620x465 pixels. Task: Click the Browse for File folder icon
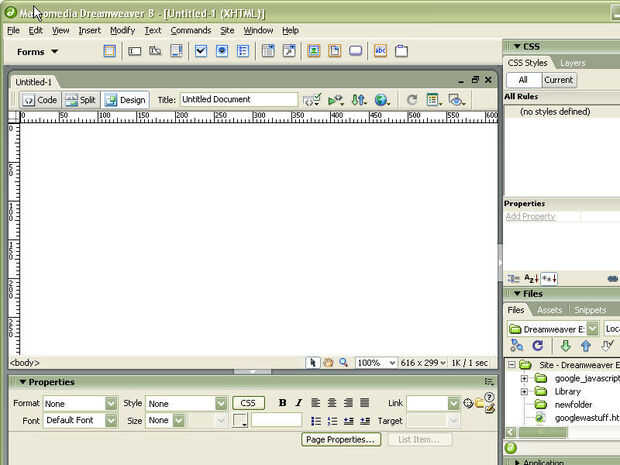coord(479,403)
